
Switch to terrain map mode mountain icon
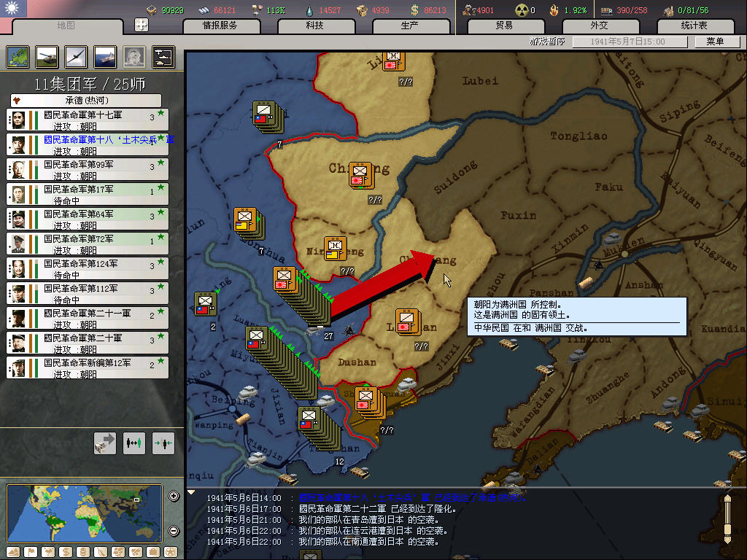(x=13, y=553)
